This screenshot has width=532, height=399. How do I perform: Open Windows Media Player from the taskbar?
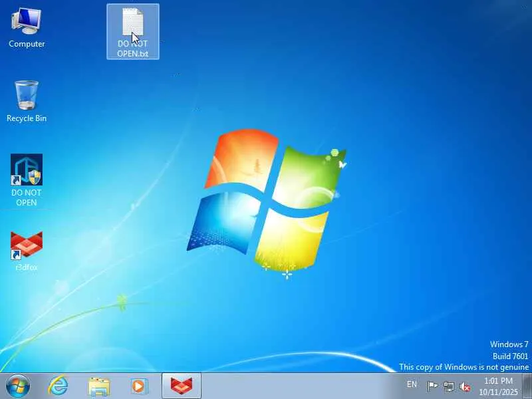[x=139, y=386]
